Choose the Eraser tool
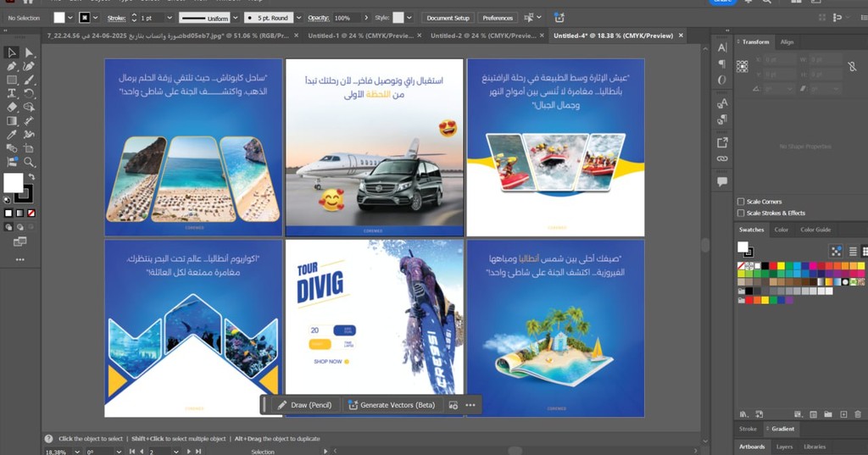868x455 pixels. pos(12,107)
